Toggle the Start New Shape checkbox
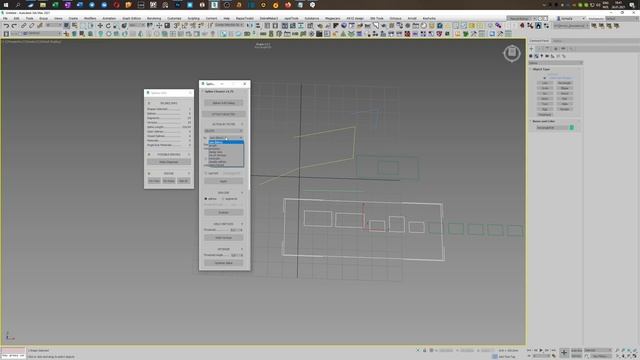Screen dimensions: 640x360 [x=544, y=78]
